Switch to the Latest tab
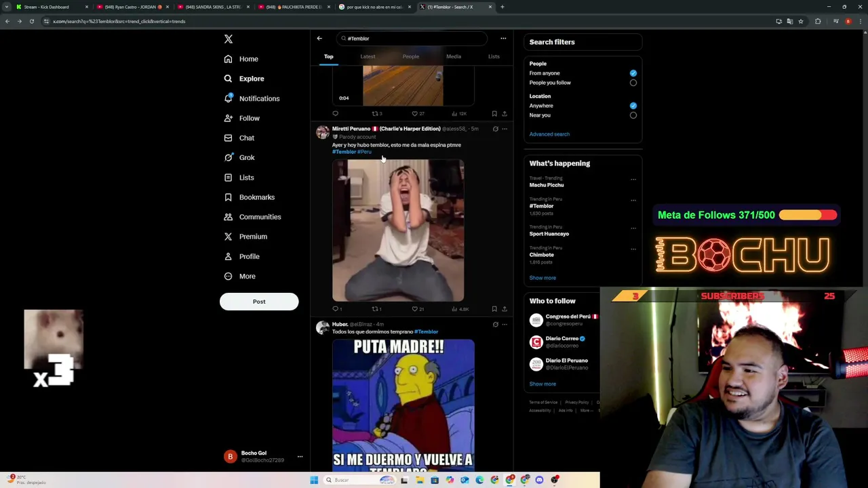The image size is (868, 488). tap(368, 57)
